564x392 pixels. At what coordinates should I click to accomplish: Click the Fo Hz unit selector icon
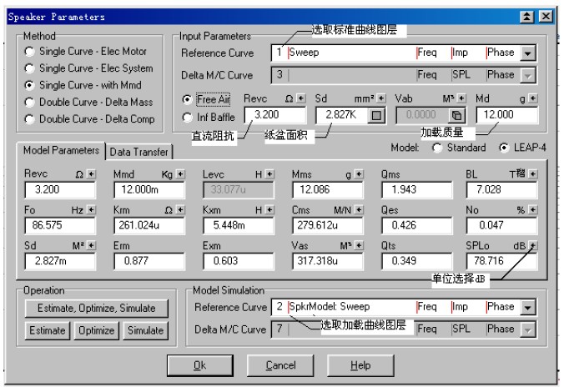(x=93, y=210)
